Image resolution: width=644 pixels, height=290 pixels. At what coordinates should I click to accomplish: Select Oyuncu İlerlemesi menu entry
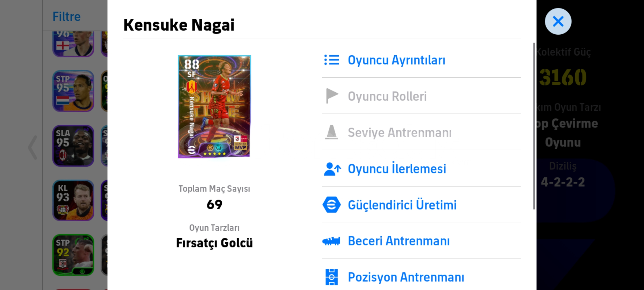(397, 169)
